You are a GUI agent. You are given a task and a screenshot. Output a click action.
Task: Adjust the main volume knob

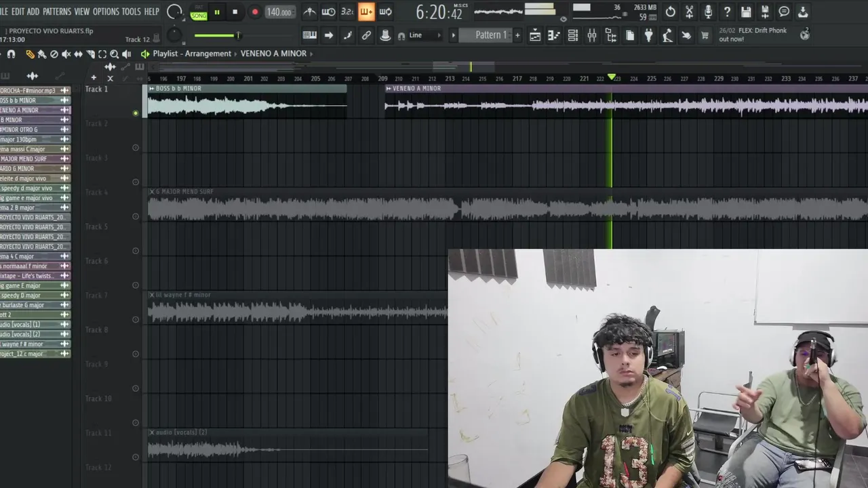pyautogui.click(x=174, y=12)
